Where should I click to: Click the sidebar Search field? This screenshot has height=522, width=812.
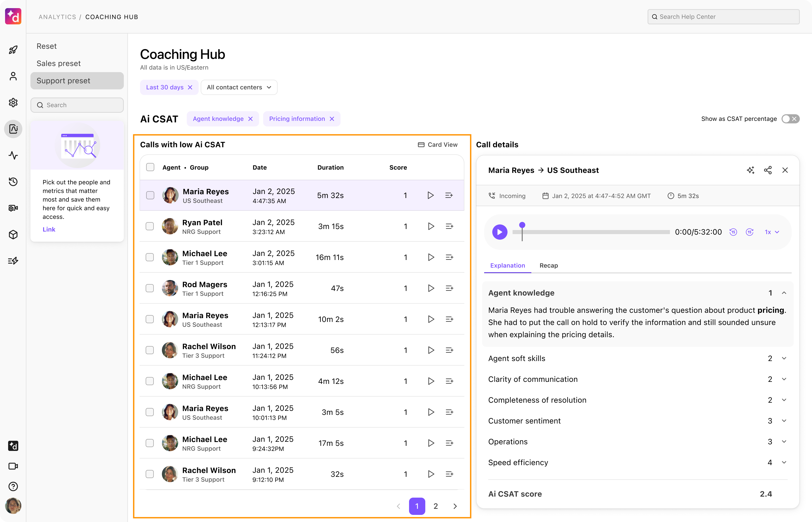[x=77, y=105]
